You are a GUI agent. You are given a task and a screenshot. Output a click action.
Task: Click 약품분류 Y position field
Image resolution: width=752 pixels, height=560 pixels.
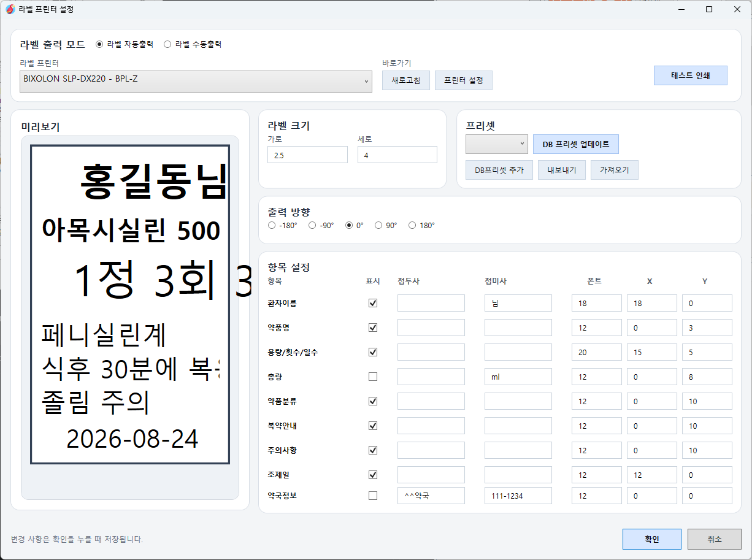707,401
